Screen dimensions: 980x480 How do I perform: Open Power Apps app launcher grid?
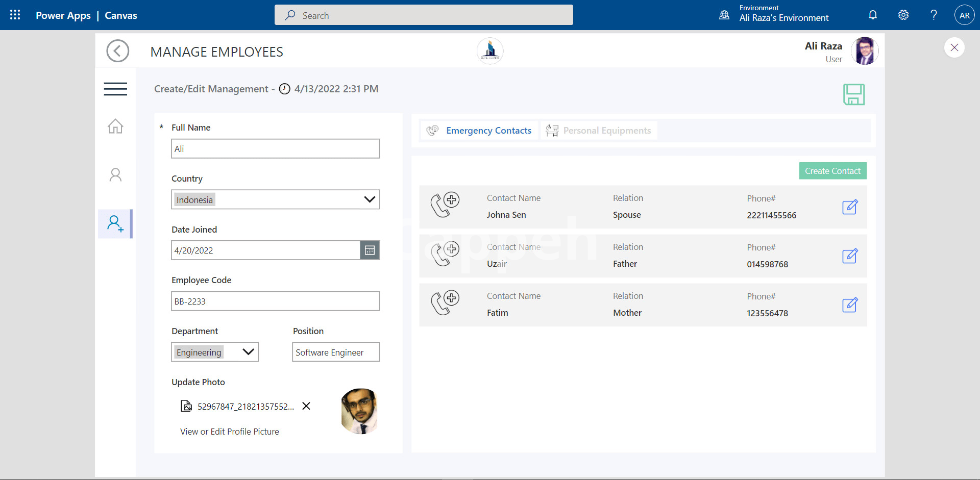[15, 15]
